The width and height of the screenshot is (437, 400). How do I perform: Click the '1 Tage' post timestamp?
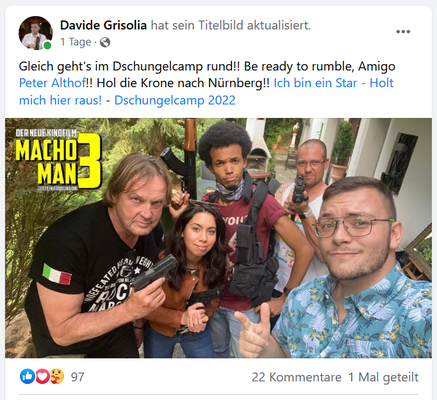(76, 42)
